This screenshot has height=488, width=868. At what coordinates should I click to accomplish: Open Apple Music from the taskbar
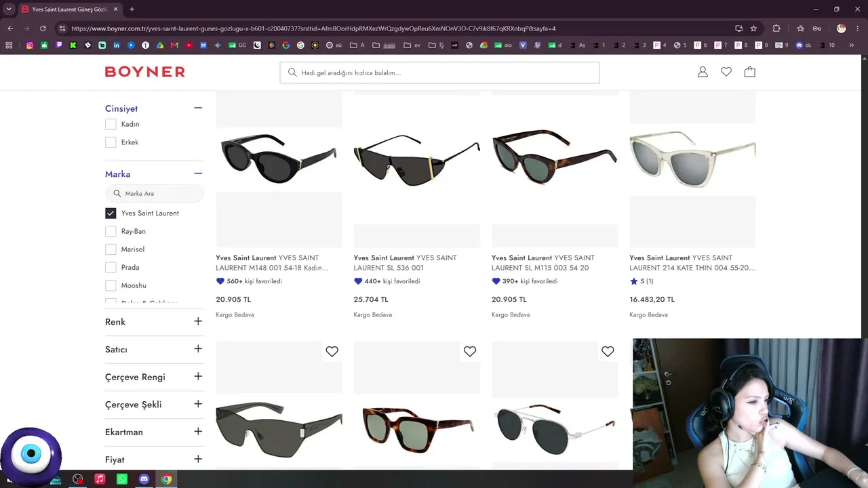[x=100, y=479]
